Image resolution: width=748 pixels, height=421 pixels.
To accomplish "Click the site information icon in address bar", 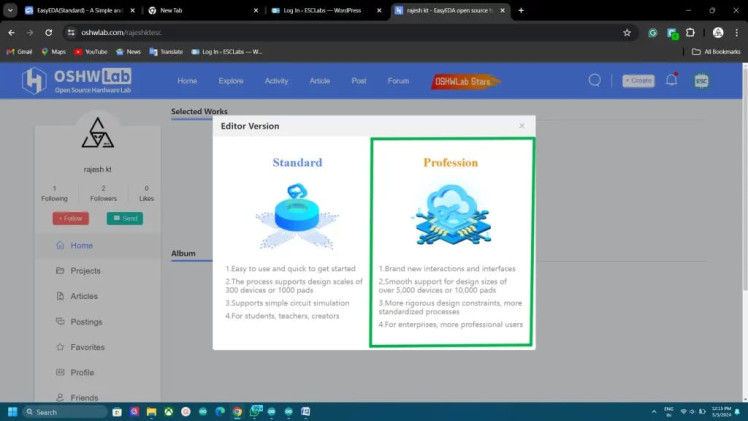I will pyautogui.click(x=71, y=32).
